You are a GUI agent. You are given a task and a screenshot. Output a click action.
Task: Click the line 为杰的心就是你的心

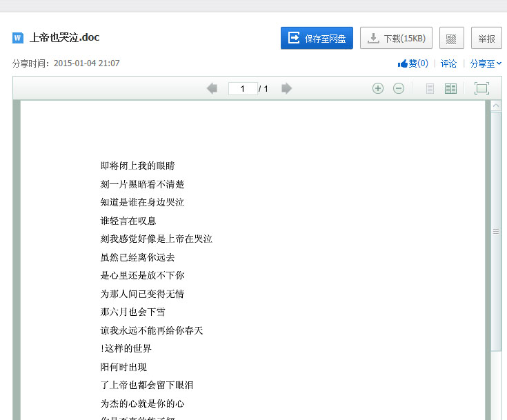tap(142, 403)
